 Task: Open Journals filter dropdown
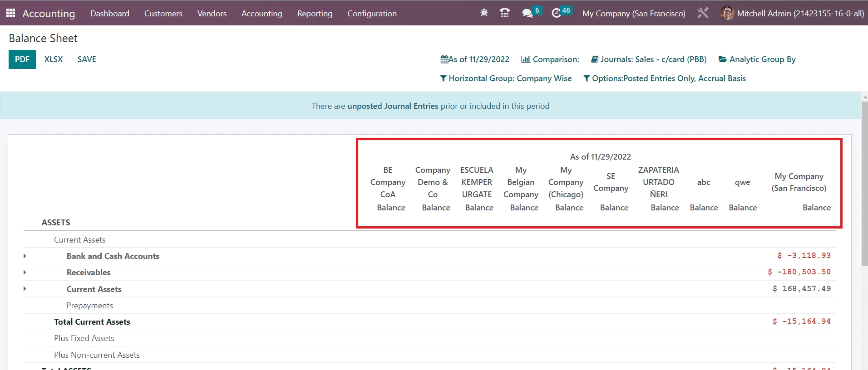(649, 59)
